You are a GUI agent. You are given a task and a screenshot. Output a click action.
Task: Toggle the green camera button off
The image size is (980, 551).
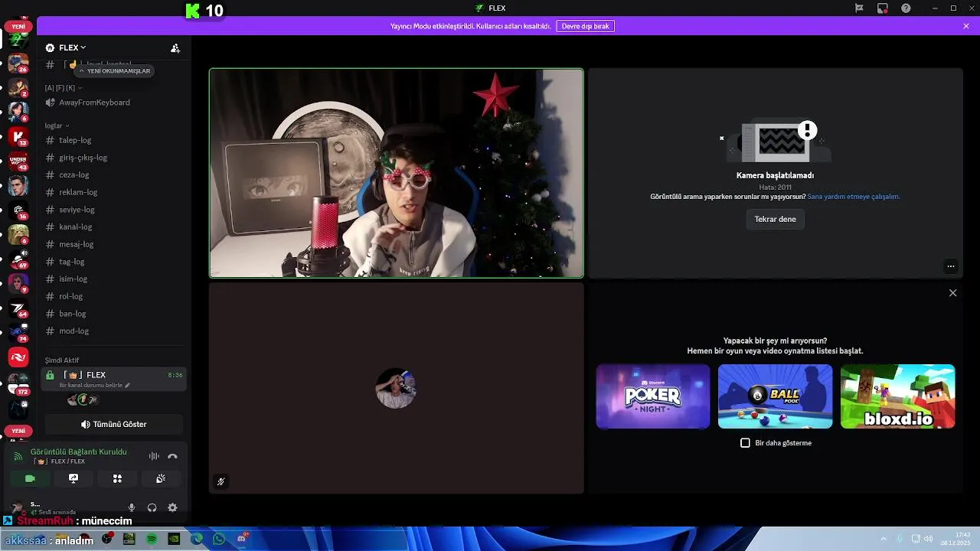[x=30, y=478]
